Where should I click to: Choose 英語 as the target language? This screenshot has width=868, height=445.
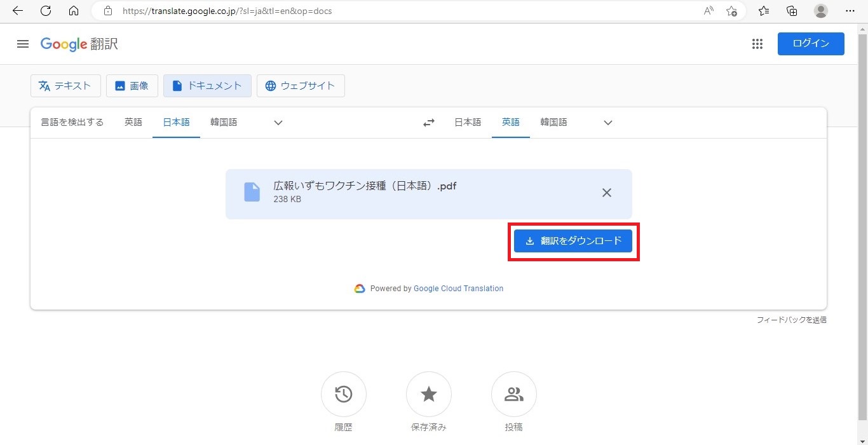click(511, 122)
